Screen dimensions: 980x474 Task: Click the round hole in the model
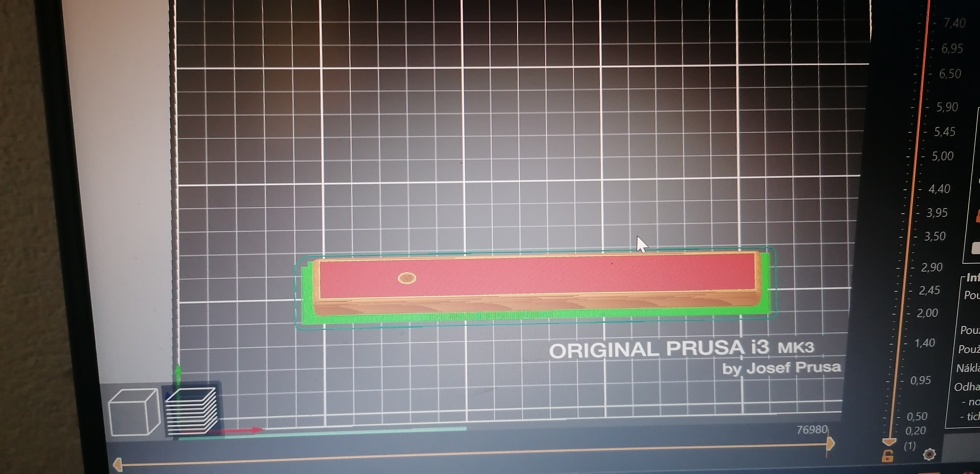(x=407, y=278)
